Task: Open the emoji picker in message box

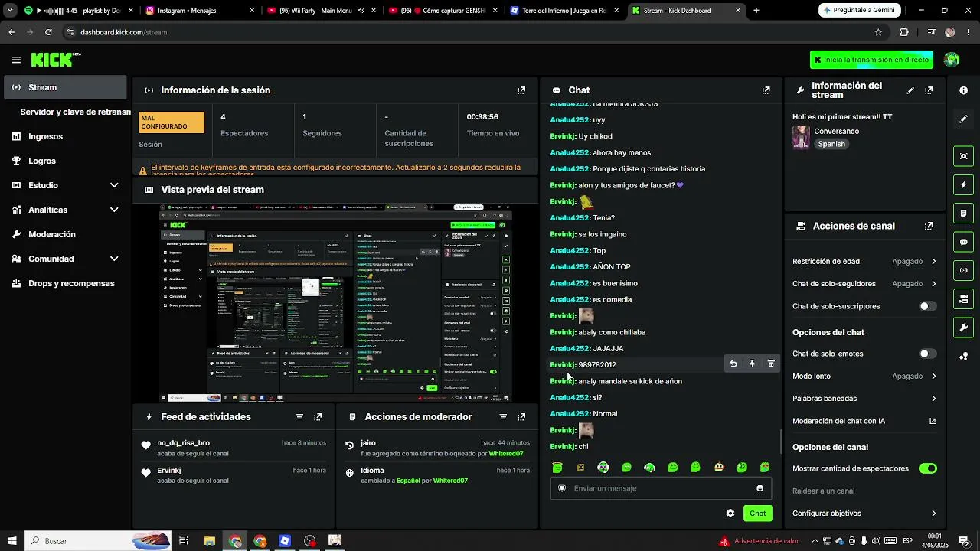Action: [x=759, y=488]
